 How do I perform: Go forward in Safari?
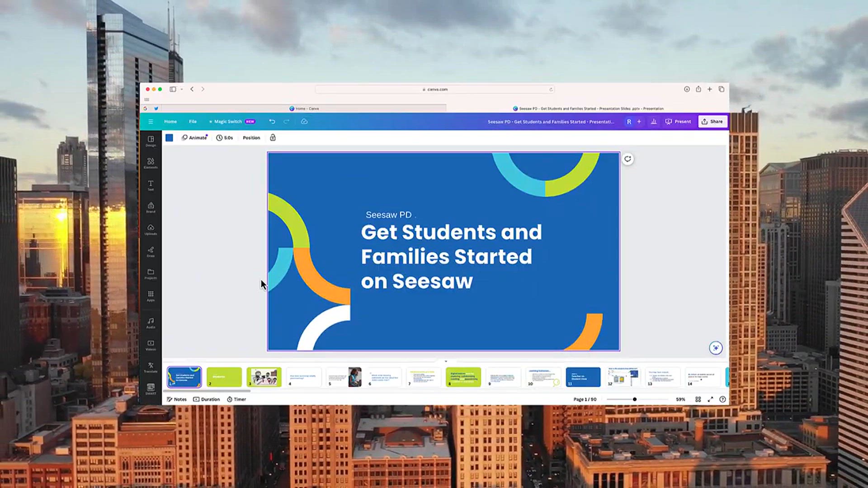coord(203,89)
